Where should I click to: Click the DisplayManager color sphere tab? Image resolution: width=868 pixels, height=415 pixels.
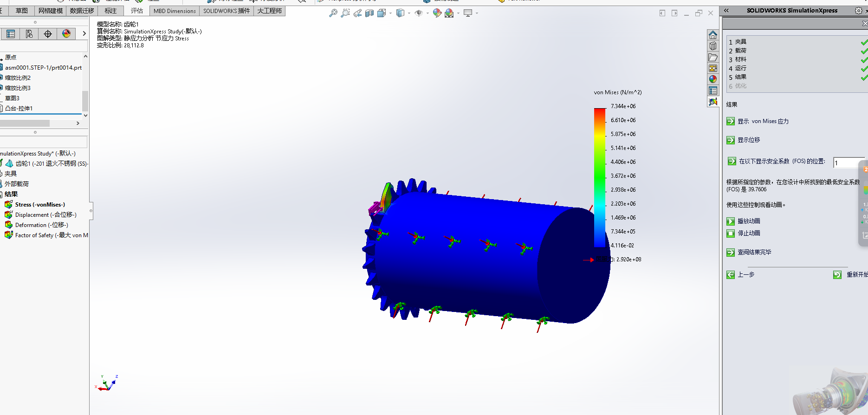coord(66,34)
